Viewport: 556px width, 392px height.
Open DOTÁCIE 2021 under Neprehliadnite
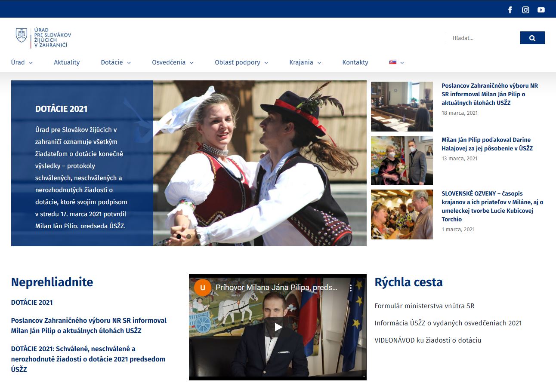click(32, 302)
